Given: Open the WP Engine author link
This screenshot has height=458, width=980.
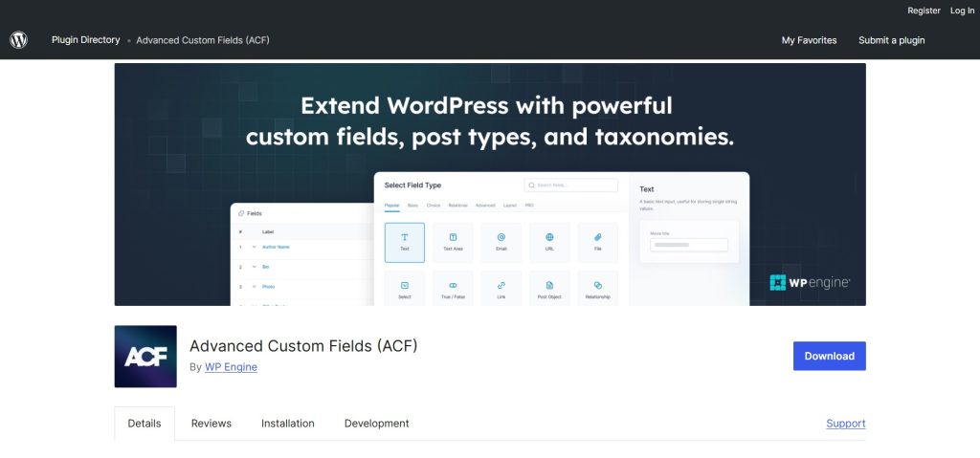Looking at the screenshot, I should tap(231, 367).
